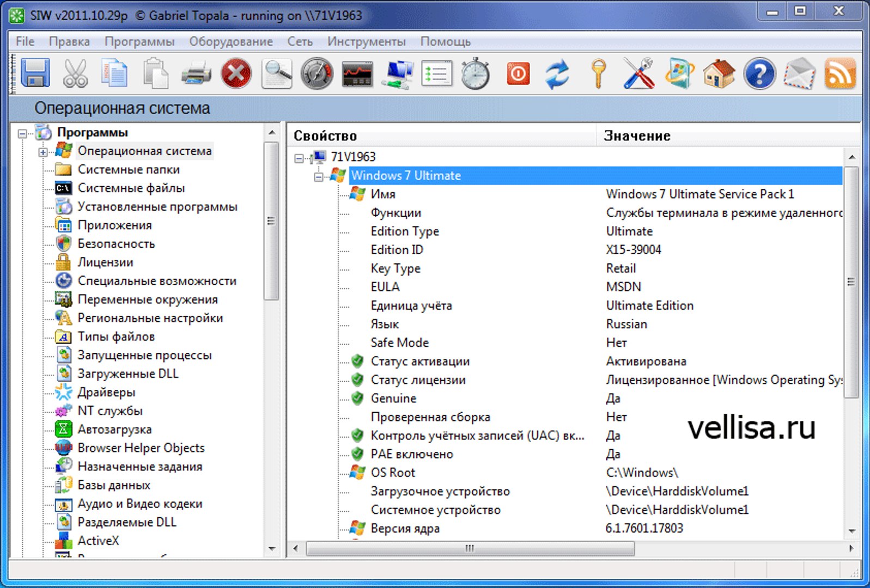Open the Правка menu
This screenshot has width=870, height=588.
(69, 41)
